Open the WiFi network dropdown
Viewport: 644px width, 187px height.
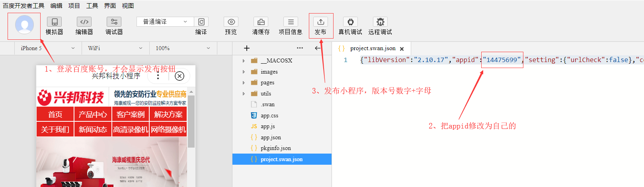point(115,48)
